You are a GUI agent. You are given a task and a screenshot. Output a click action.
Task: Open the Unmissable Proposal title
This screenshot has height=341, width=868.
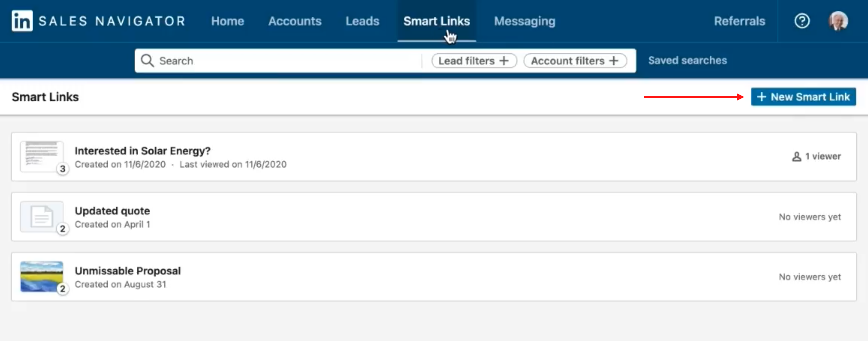[x=128, y=271]
